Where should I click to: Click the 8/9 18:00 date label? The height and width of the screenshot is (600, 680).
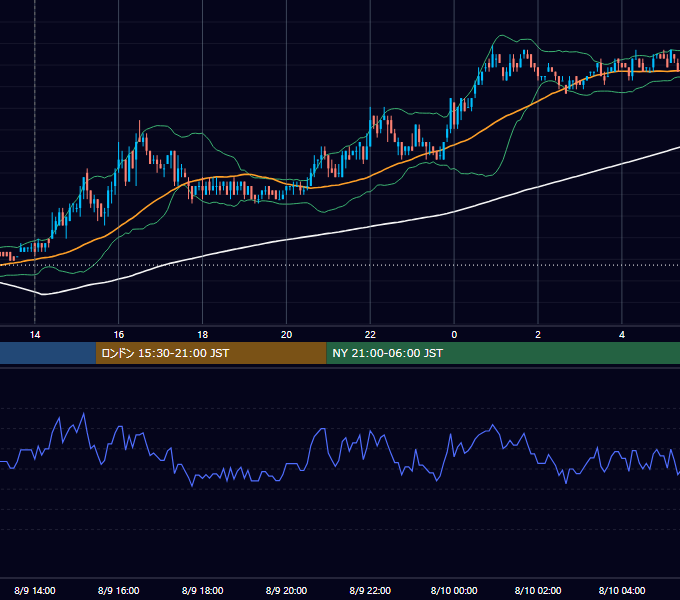(203, 590)
